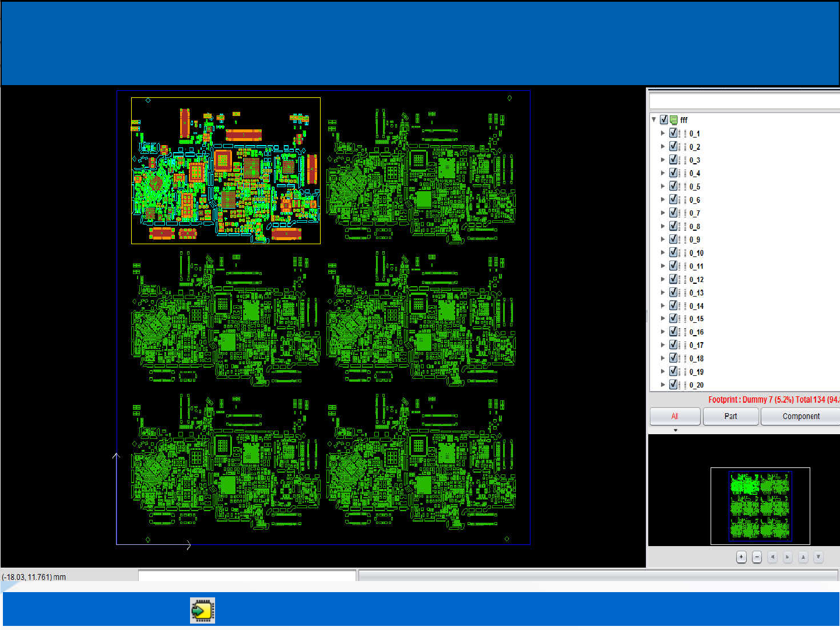Click the search field above the tree
This screenshot has width=840, height=630.
pyautogui.click(x=744, y=101)
